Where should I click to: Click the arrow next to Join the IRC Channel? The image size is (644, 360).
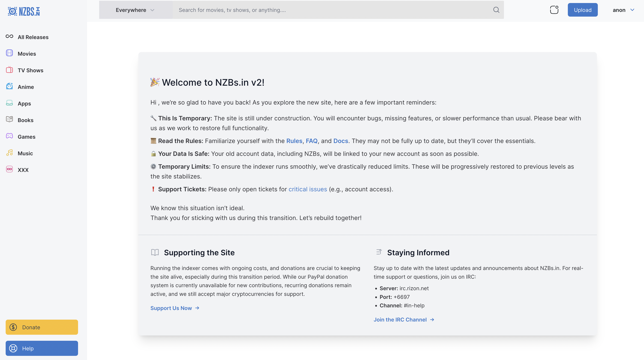pyautogui.click(x=432, y=319)
